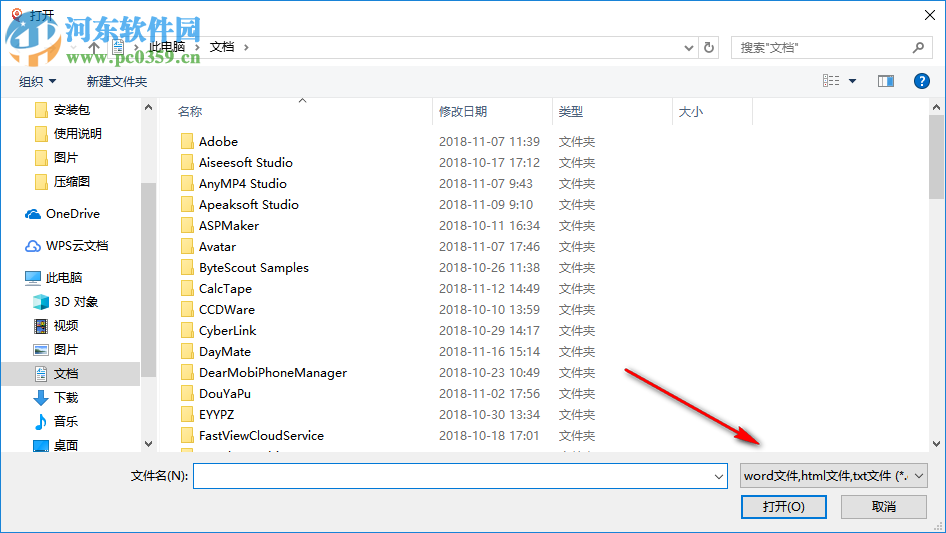This screenshot has width=946, height=533.
Task: Click the 取消 button
Action: point(883,507)
